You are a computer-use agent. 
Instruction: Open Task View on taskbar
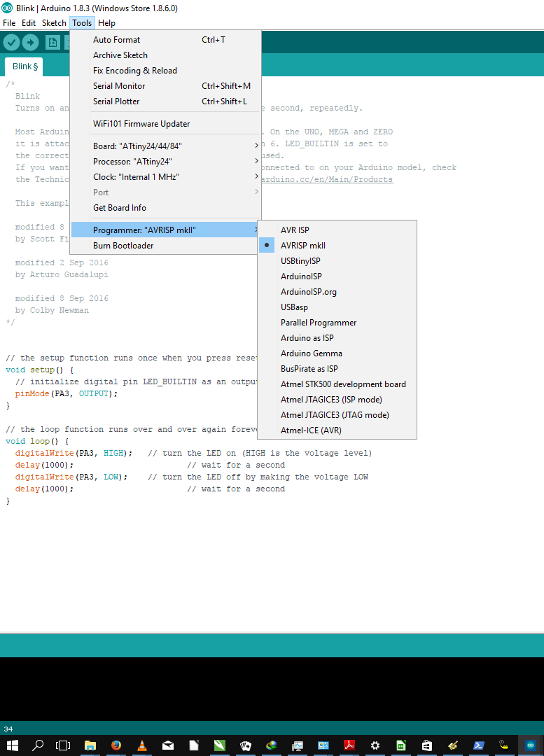point(63,745)
